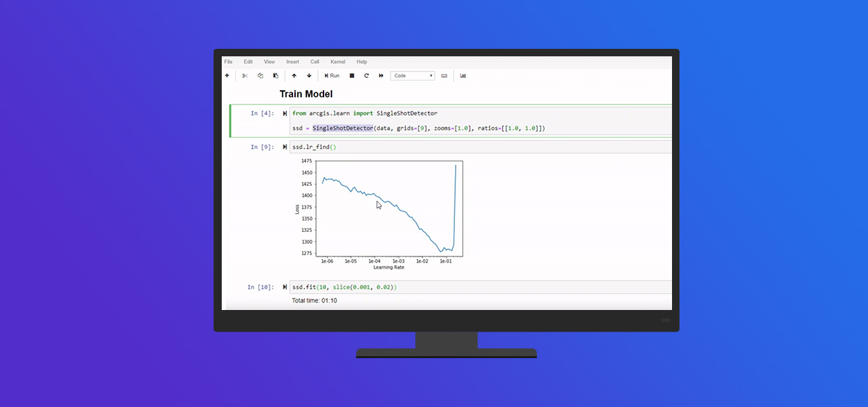
Task: Open the command palette keyboard icon
Action: click(x=444, y=76)
